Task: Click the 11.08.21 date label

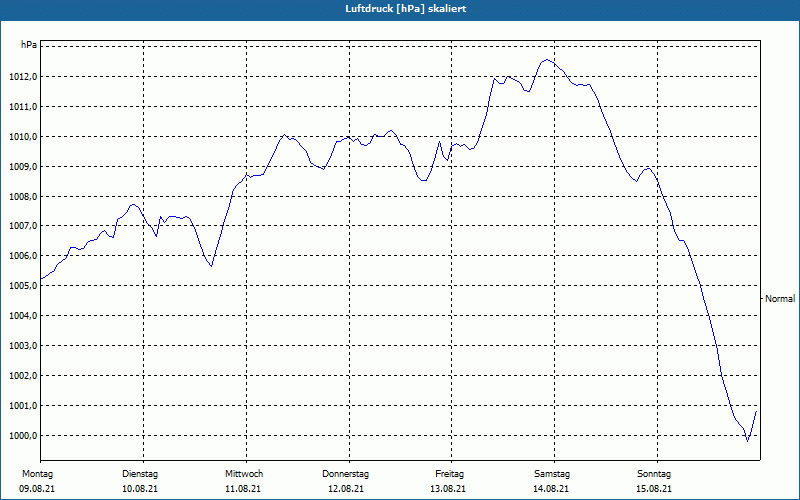Action: point(243,489)
